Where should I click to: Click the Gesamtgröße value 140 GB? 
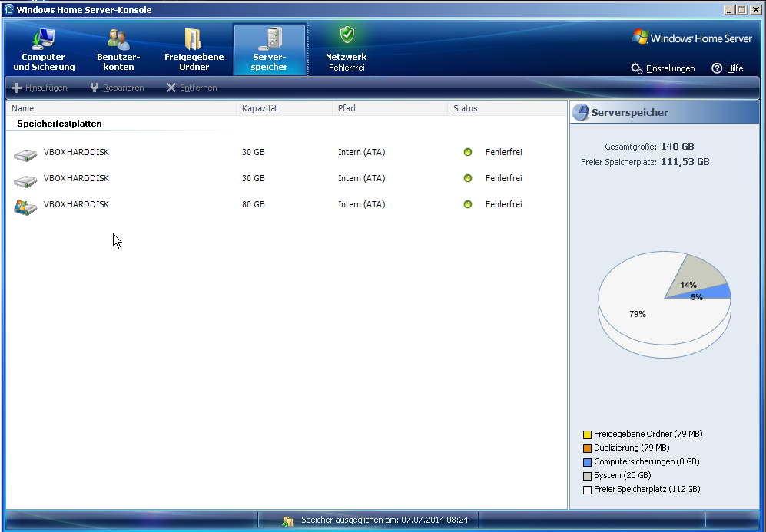click(x=677, y=146)
